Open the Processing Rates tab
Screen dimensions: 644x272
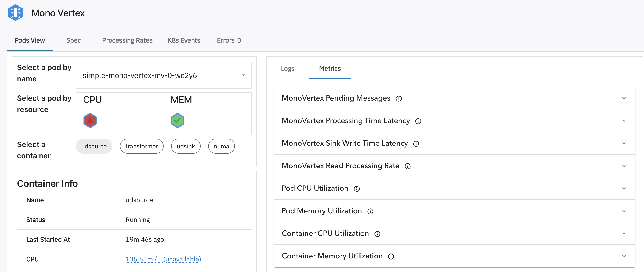[127, 40]
